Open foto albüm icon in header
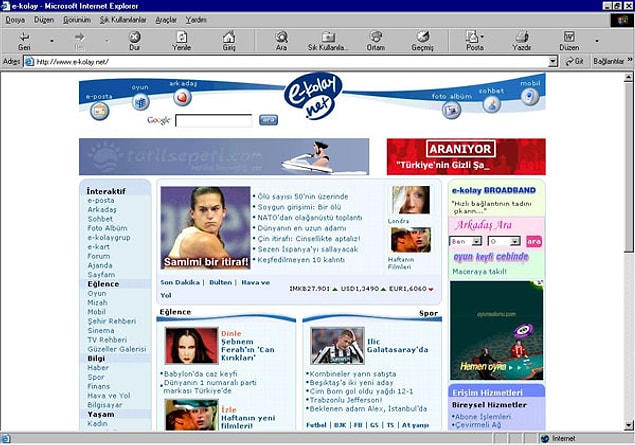The height and width of the screenshot is (446, 635). click(451, 109)
